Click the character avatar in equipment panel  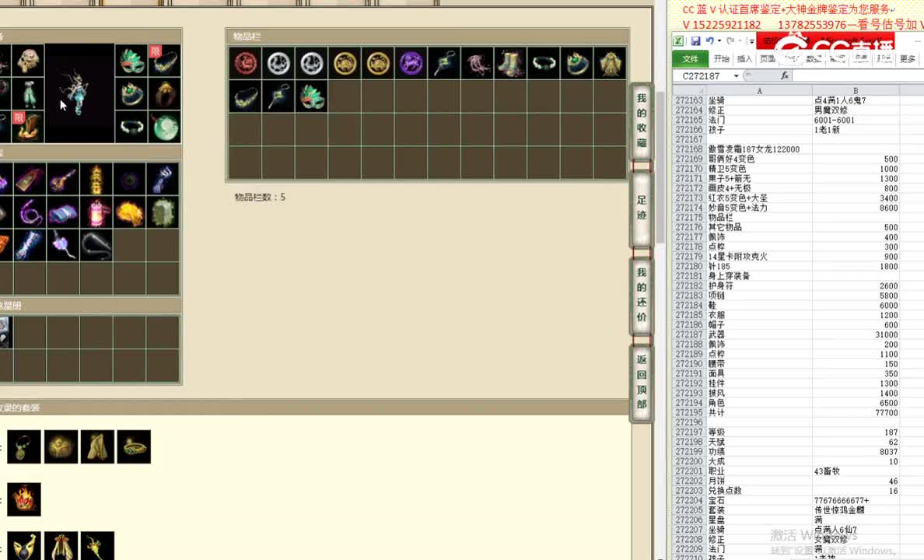79,93
